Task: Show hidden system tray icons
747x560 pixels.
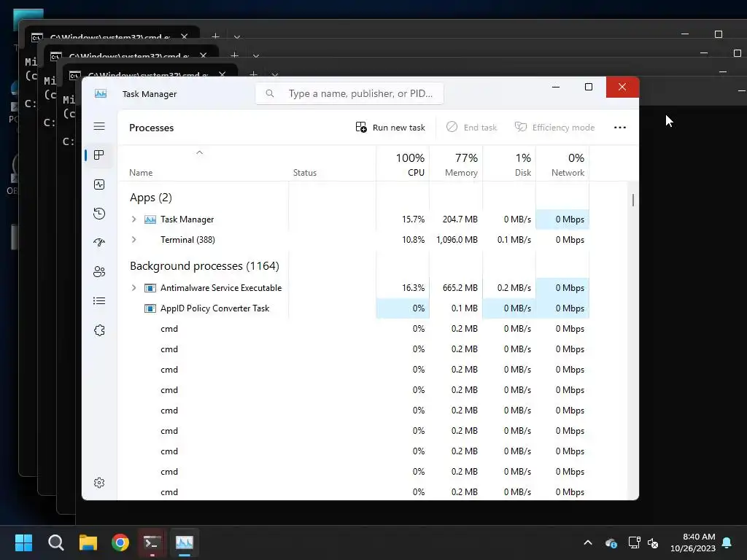Action: tap(588, 542)
